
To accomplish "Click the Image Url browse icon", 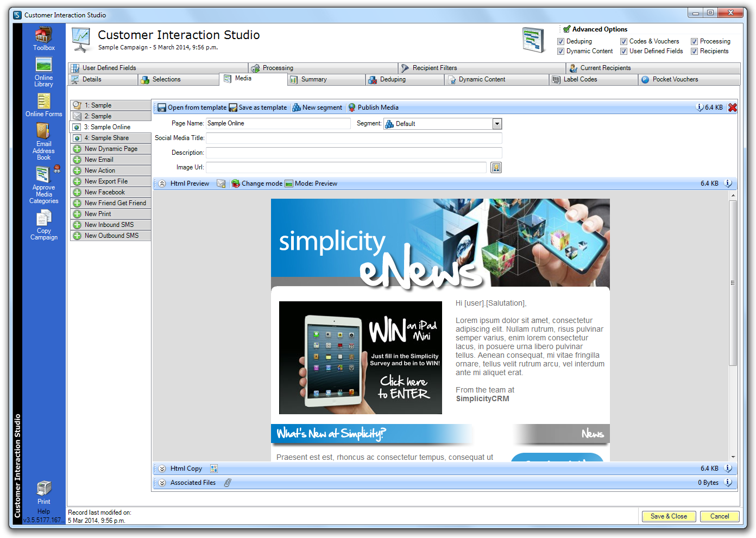I will tap(496, 168).
